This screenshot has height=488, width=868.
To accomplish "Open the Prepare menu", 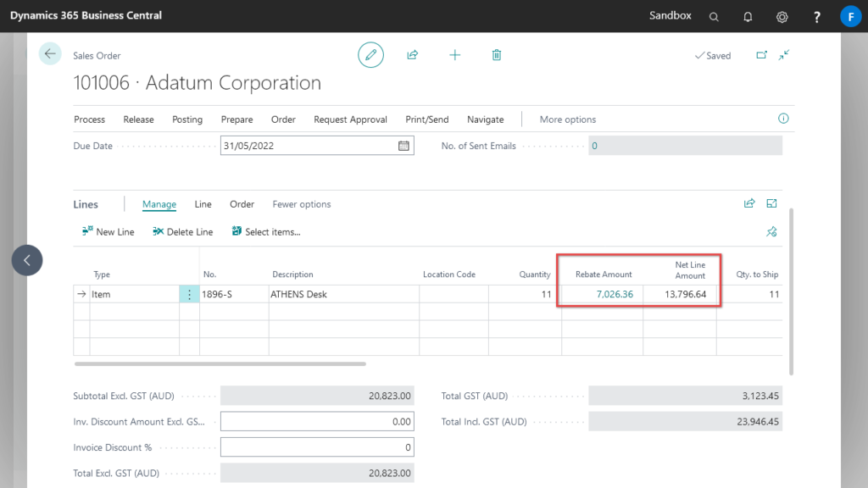I will click(237, 119).
